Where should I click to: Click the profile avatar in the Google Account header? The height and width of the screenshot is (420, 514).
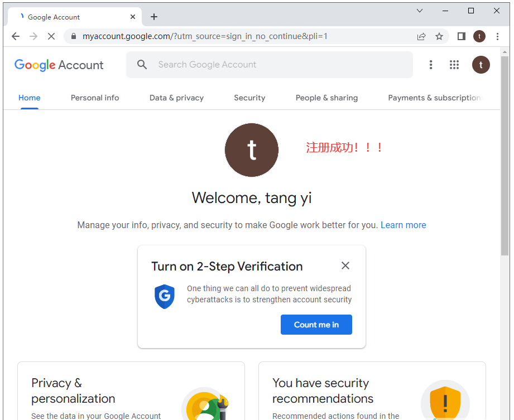pos(481,65)
